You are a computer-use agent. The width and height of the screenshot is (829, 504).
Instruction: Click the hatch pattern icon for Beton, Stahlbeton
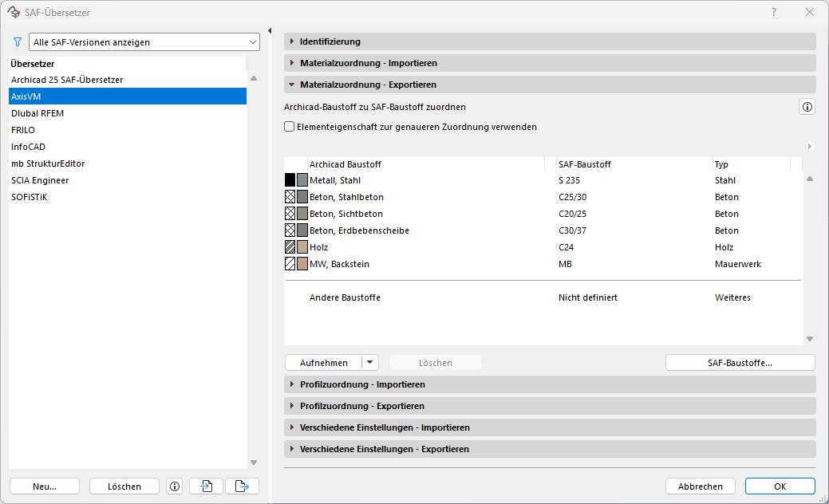(290, 197)
